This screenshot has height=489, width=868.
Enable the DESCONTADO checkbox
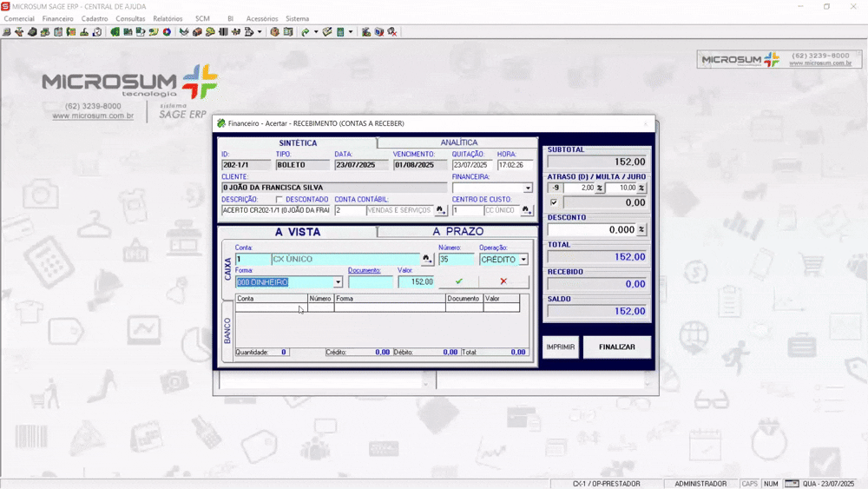coord(279,200)
